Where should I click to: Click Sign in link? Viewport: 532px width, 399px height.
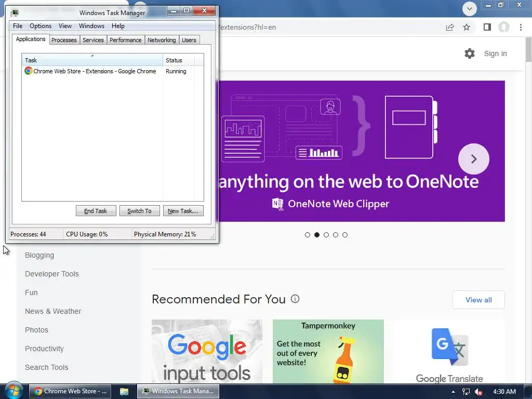[495, 54]
